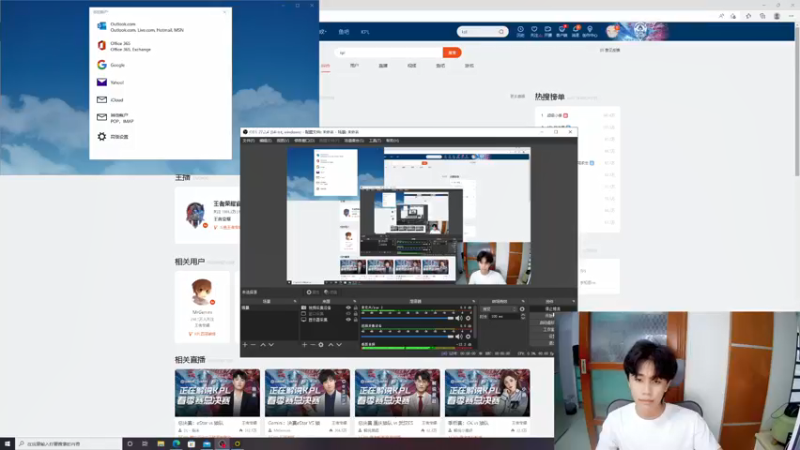
Task: Adjust the mic/Aux volume slider
Action: pyautogui.click(x=408, y=318)
